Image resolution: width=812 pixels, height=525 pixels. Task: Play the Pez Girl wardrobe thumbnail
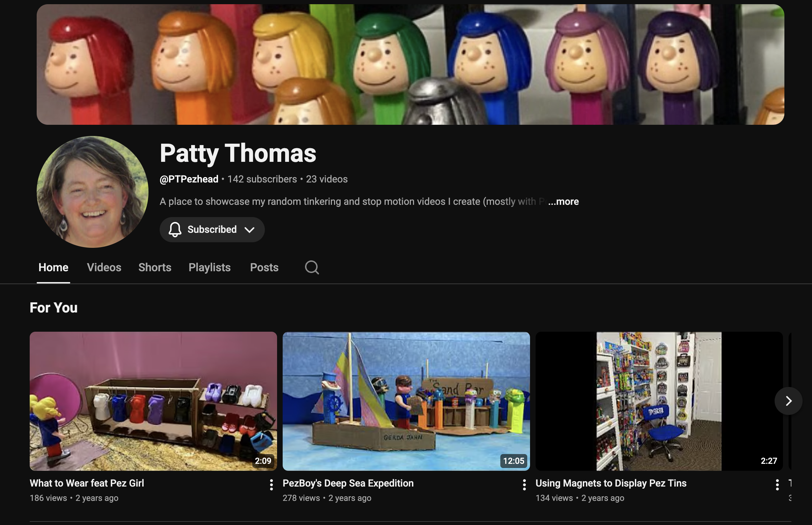[x=153, y=401]
